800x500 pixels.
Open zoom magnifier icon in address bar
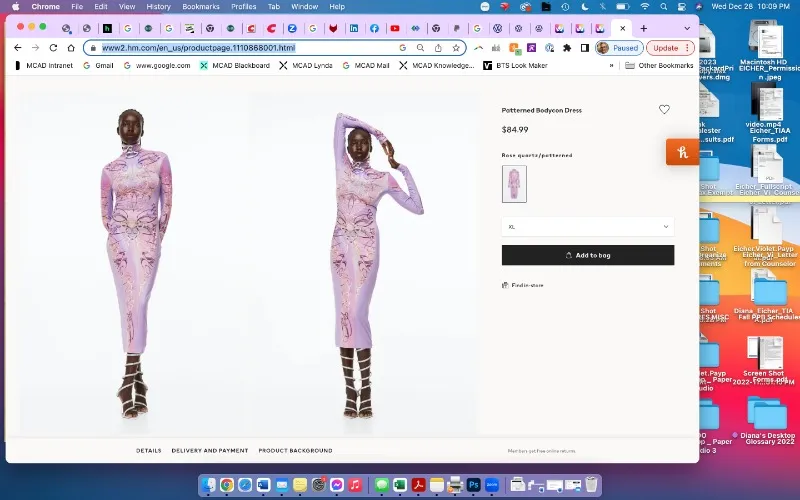point(420,48)
